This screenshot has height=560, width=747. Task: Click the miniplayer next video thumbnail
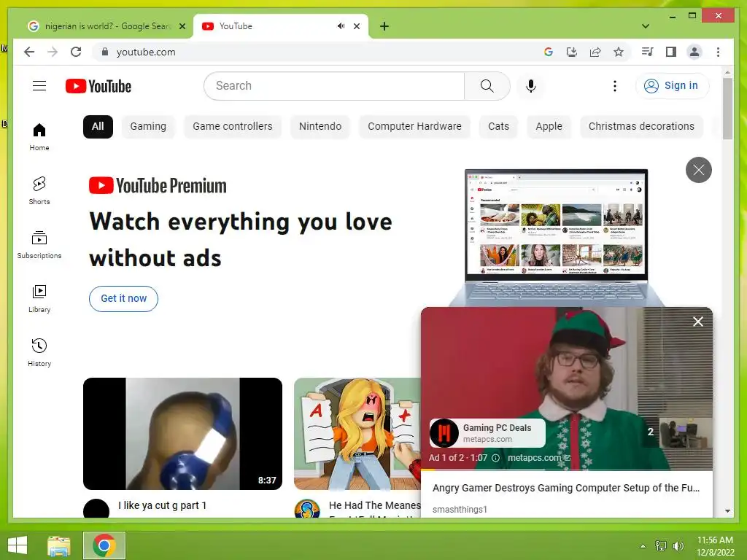pyautogui.click(x=685, y=432)
